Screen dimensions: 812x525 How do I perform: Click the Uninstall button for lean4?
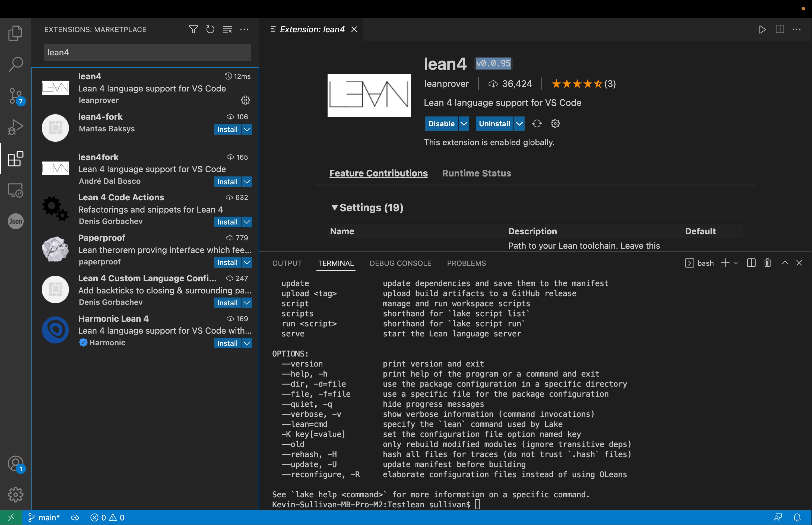494,124
